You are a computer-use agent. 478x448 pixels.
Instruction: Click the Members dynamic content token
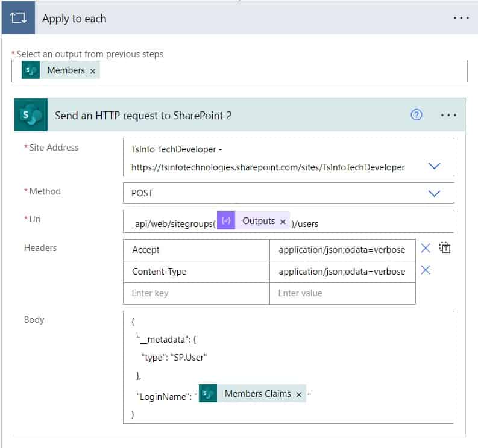click(x=61, y=70)
